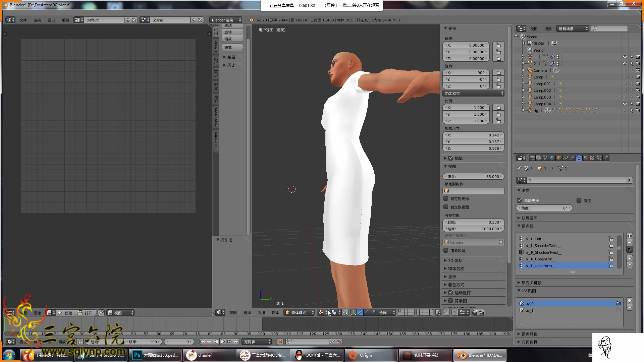Toggle visibility eye for Lamp.004
Screen dimensions: 644x362
tap(625, 104)
